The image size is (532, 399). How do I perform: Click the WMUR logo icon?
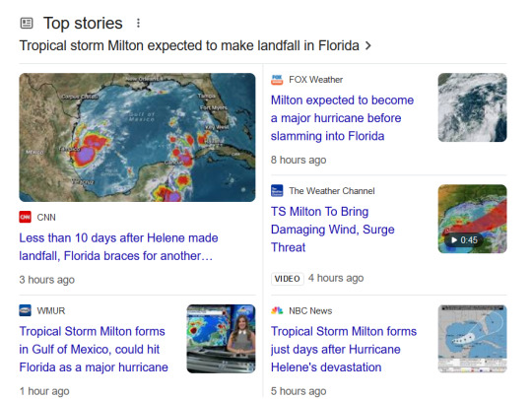(x=25, y=310)
